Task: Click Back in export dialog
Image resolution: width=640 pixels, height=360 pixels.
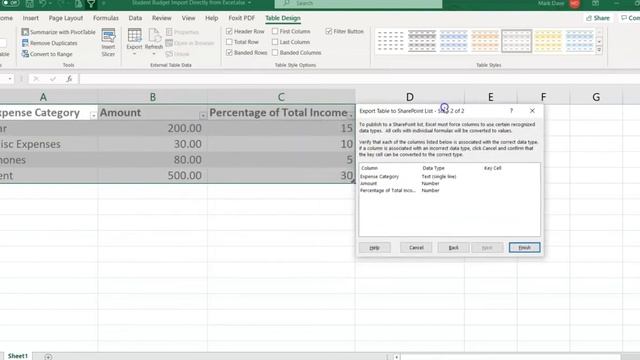Action: point(453,247)
